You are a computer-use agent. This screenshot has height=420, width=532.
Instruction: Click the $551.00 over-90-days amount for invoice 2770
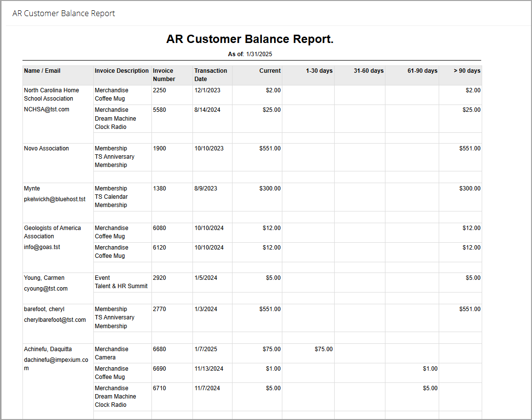pyautogui.click(x=469, y=309)
